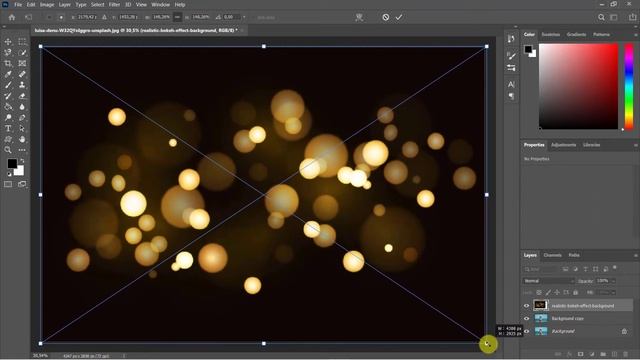Toggle the link width and height button
This screenshot has width=640, height=360.
pyautogui.click(x=177, y=17)
